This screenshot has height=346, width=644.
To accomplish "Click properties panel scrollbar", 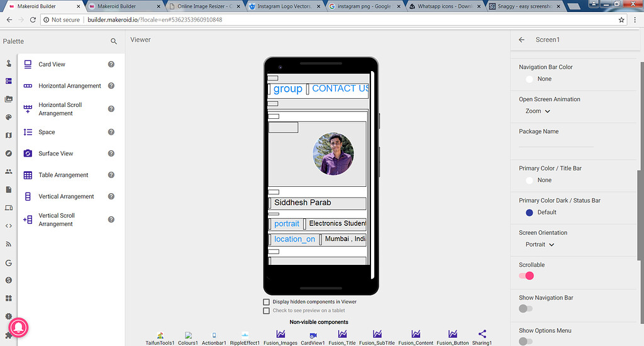I will 640,214.
